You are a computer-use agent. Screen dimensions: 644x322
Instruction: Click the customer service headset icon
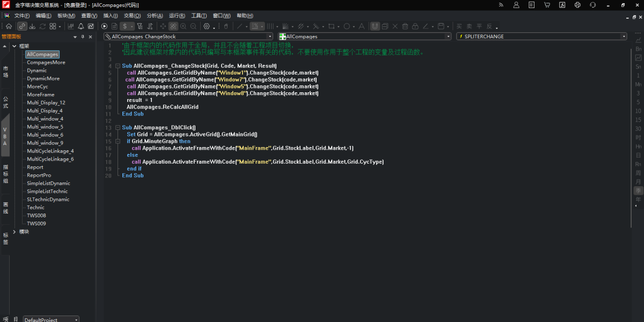[x=592, y=5]
